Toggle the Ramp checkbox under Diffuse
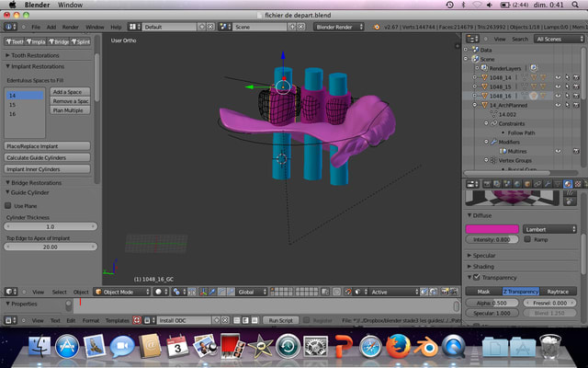 click(x=527, y=239)
